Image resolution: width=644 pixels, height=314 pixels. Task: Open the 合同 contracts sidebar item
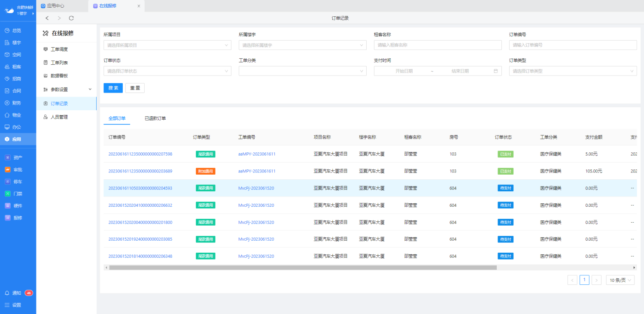(18, 91)
